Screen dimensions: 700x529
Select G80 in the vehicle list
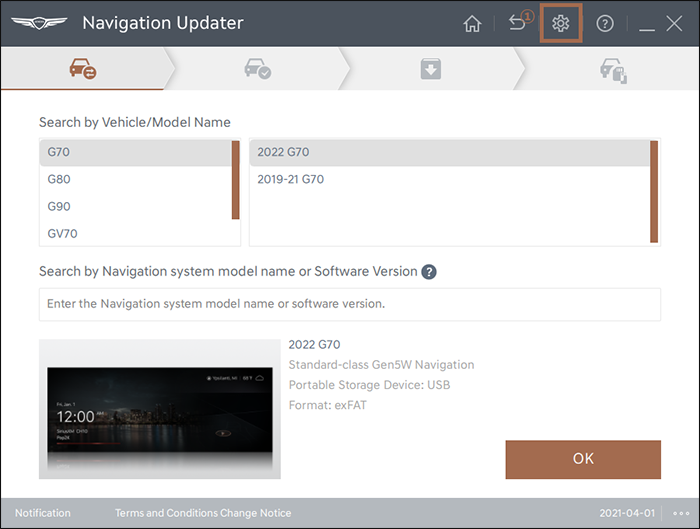[136, 179]
